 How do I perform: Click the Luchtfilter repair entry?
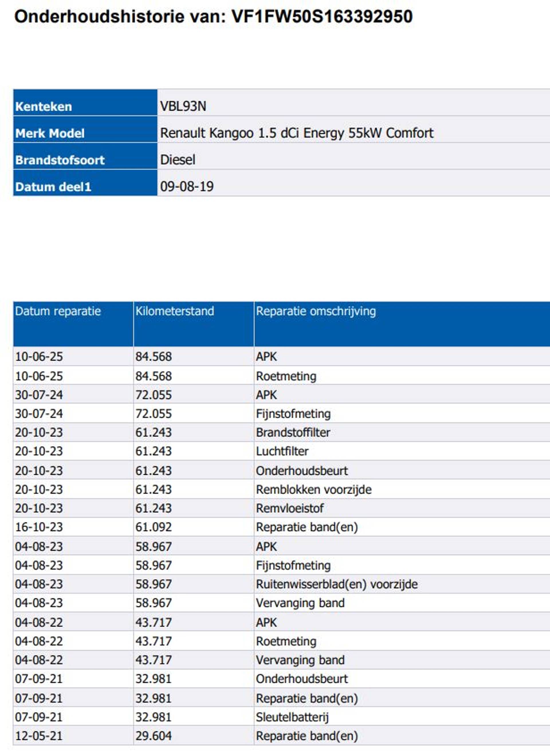click(282, 451)
